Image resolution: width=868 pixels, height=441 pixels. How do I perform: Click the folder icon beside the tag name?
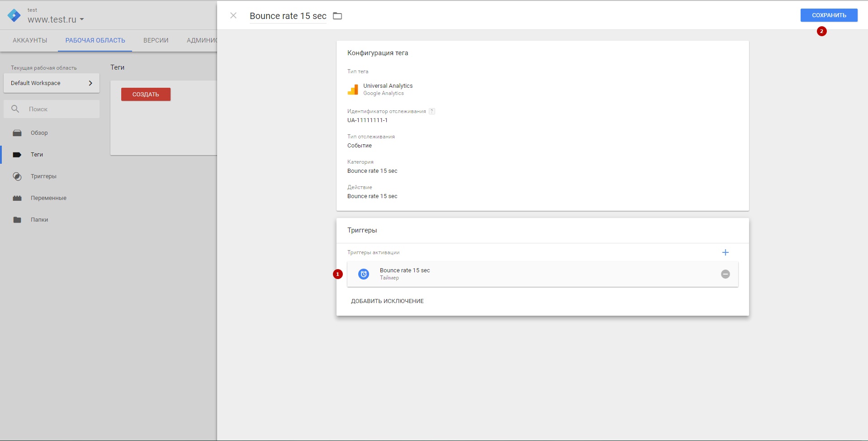pyautogui.click(x=337, y=16)
